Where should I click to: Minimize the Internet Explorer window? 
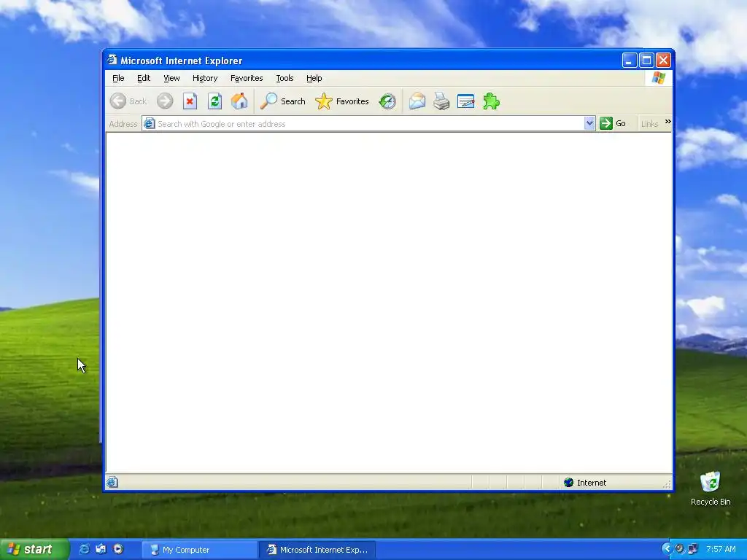(x=630, y=60)
